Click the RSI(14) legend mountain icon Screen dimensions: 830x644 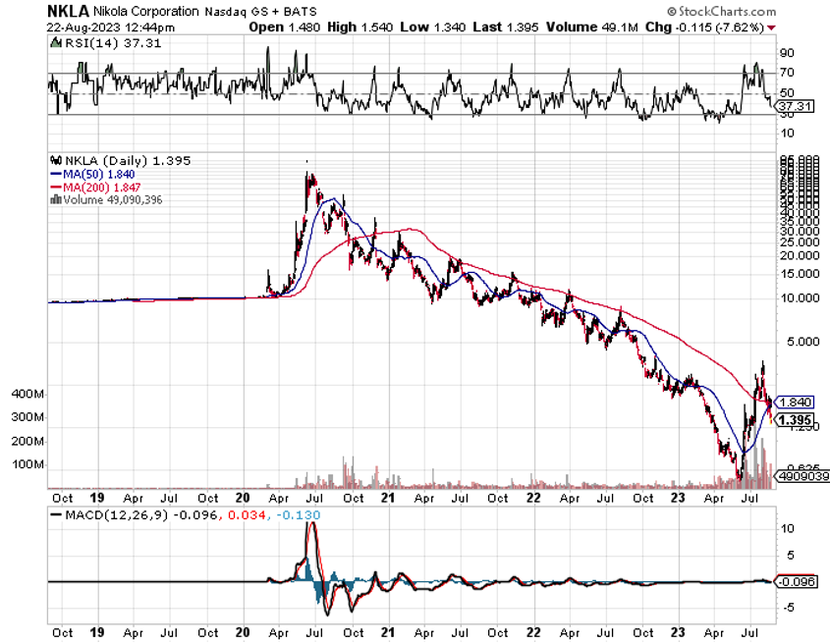56,43
